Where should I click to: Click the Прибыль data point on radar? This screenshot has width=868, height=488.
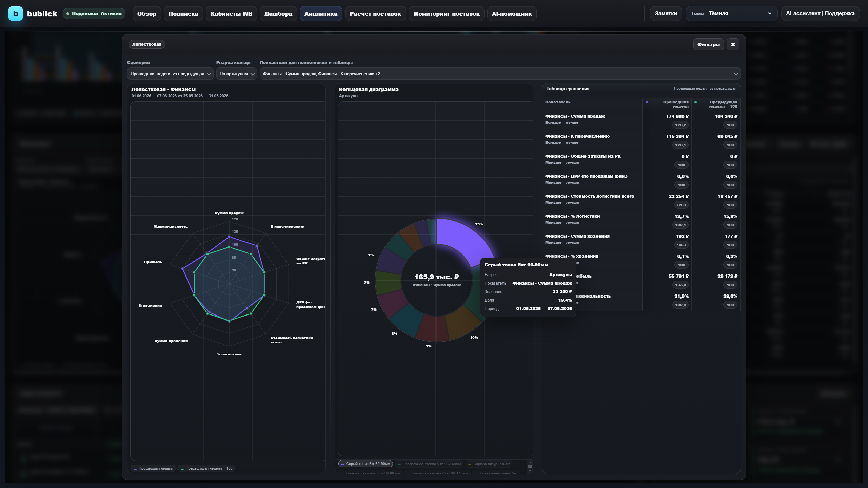pyautogui.click(x=183, y=269)
